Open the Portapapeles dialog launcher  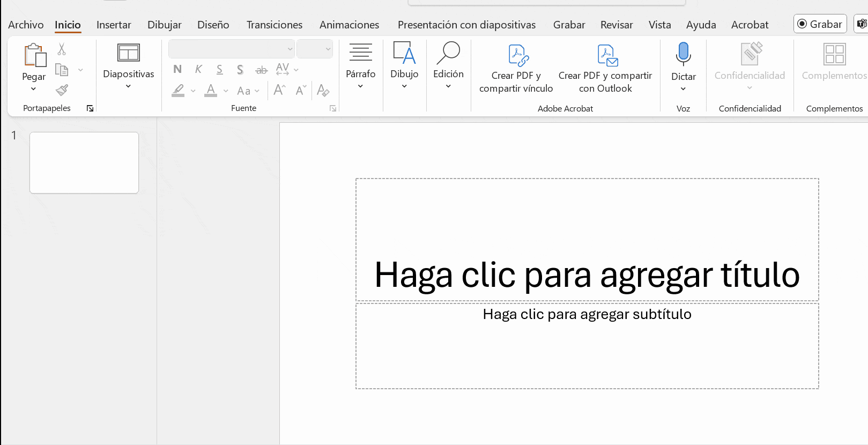click(x=90, y=108)
